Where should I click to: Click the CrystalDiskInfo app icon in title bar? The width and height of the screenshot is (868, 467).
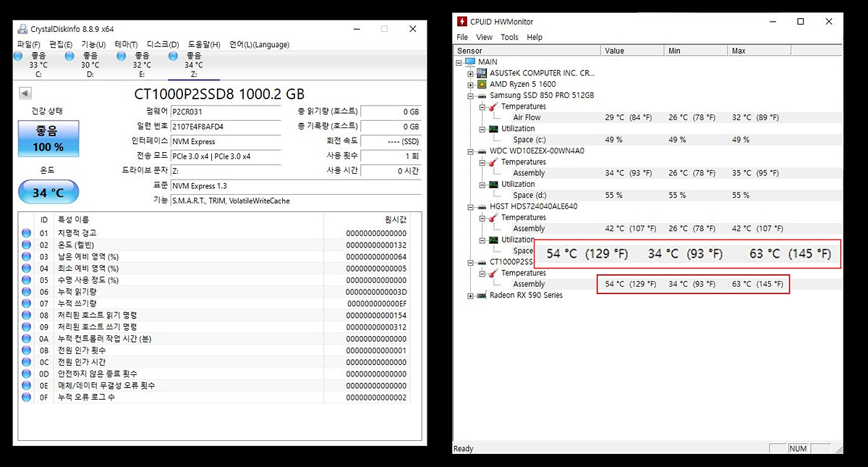click(x=22, y=29)
